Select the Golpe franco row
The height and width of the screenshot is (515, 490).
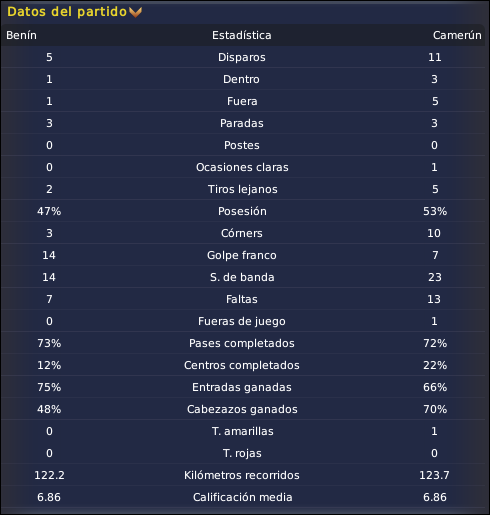pos(243,255)
